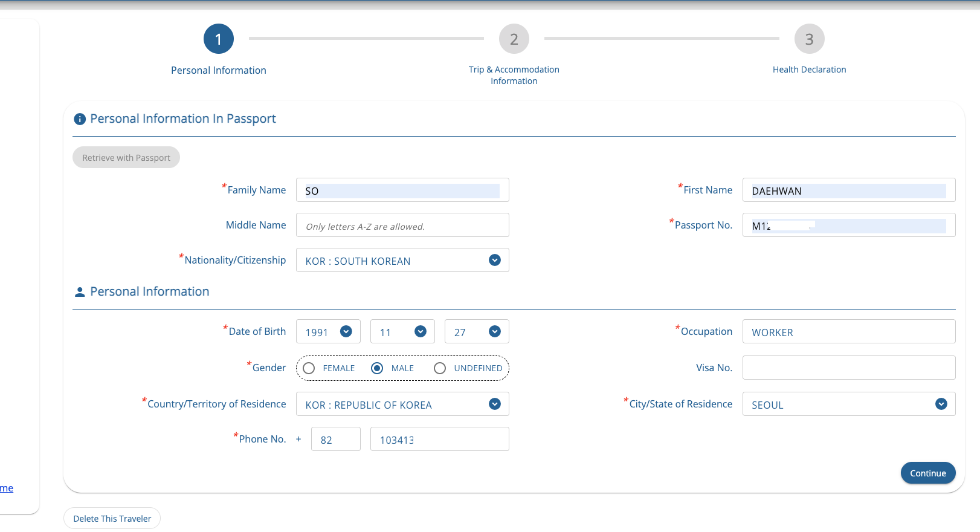Go to step 2 Trip & Accommodation circle
980x532 pixels.
point(514,39)
